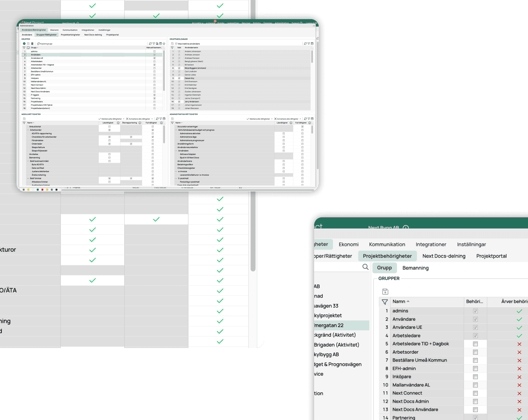Switch to Bemanning tab beside Grupp
The width and height of the screenshot is (528, 420).
415,268
